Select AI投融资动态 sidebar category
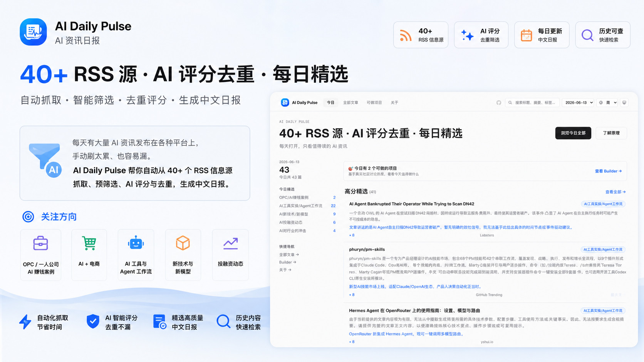Image resolution: width=644 pixels, height=362 pixels. (x=307, y=222)
